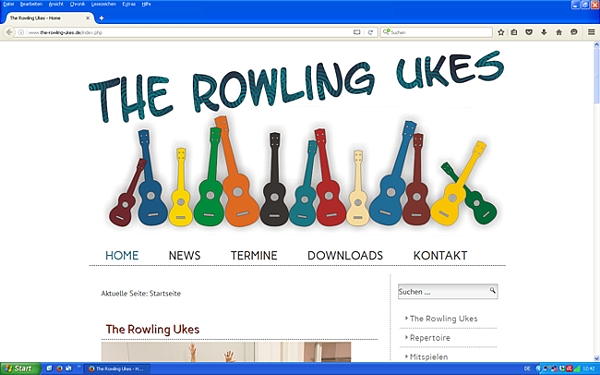Image resolution: width=600 pixels, height=375 pixels.
Task: Bookmark this page with the star icon
Action: pyautogui.click(x=501, y=33)
